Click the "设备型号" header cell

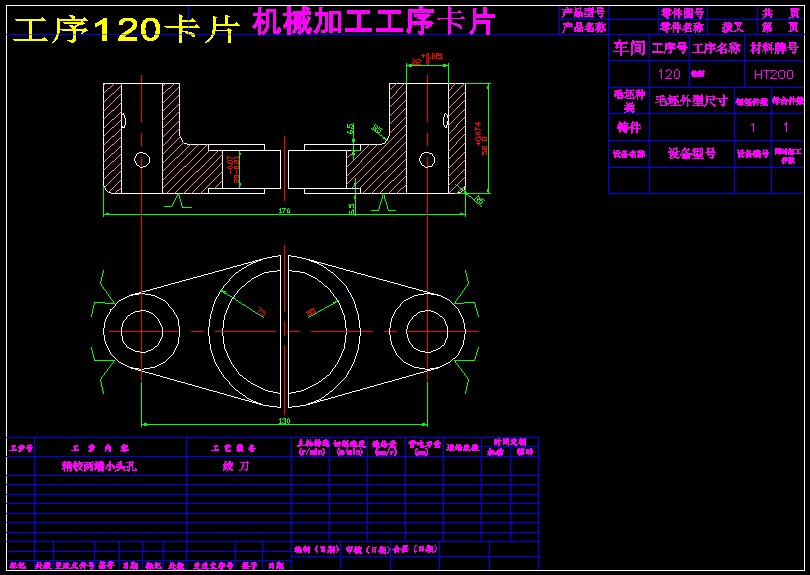(x=692, y=153)
